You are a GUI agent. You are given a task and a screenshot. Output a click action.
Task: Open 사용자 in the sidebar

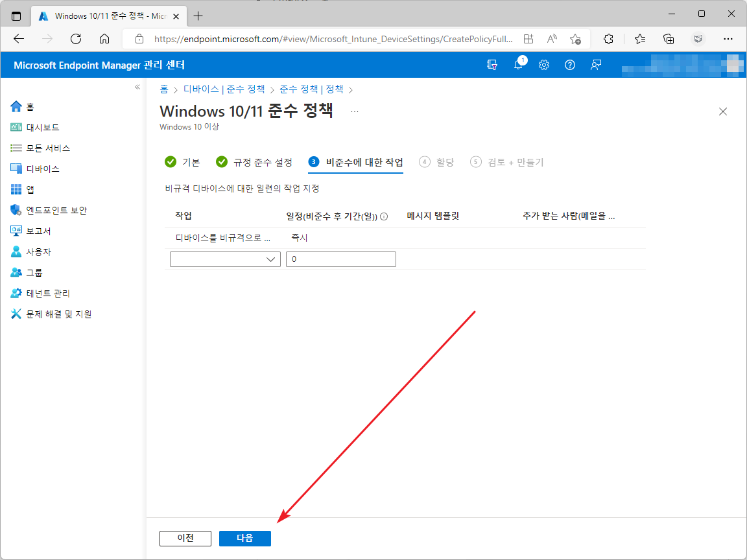click(x=30, y=252)
